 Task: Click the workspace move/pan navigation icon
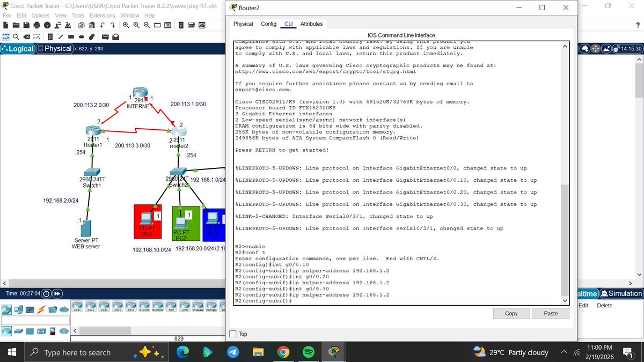(596, 49)
